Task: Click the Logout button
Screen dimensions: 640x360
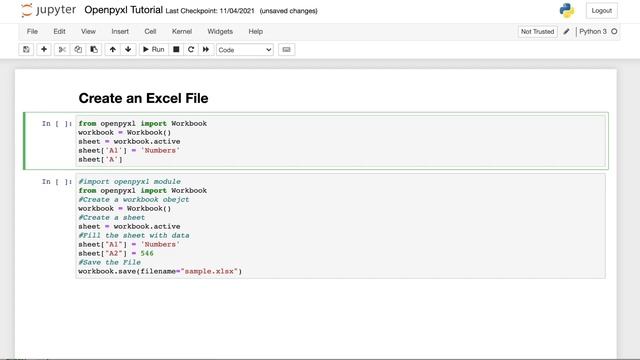Action: click(602, 11)
